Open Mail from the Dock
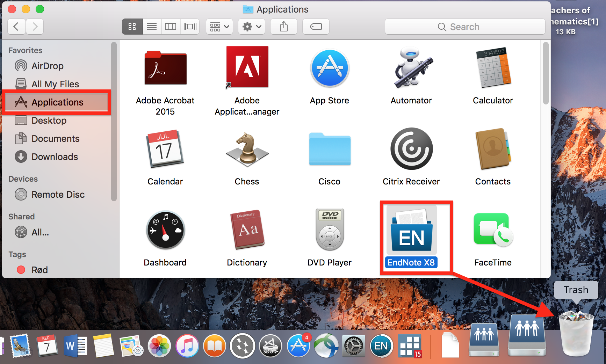The image size is (606, 364). 20,346
